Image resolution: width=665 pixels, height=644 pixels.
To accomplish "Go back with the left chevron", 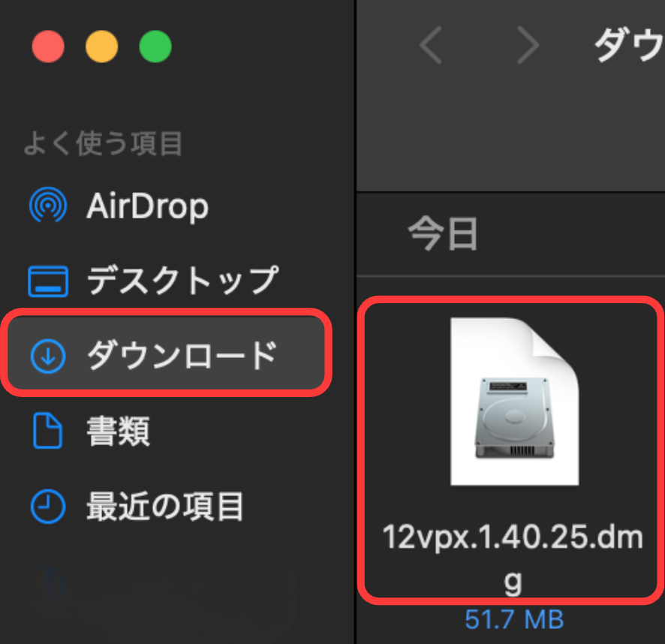I will pos(430,47).
